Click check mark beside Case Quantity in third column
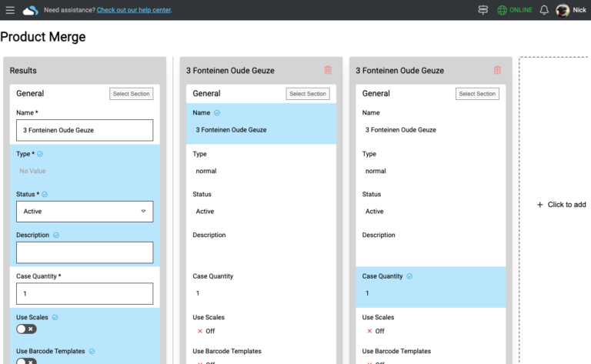The height and width of the screenshot is (364, 591). point(409,276)
